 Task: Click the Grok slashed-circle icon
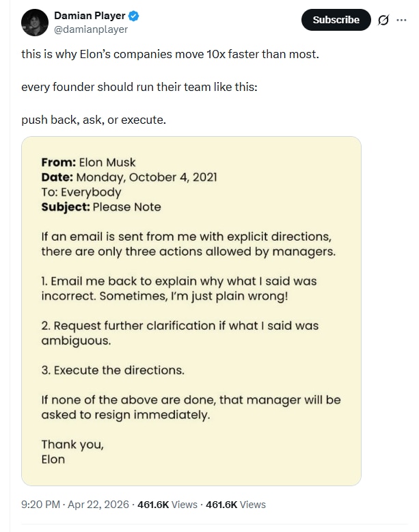pos(383,21)
